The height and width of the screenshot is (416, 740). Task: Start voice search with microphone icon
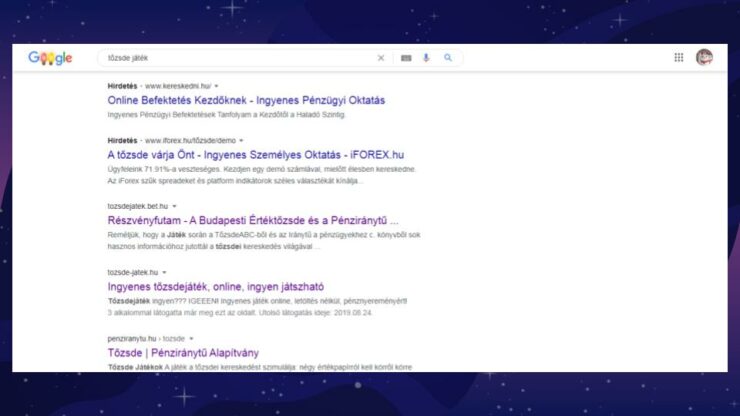pos(426,58)
